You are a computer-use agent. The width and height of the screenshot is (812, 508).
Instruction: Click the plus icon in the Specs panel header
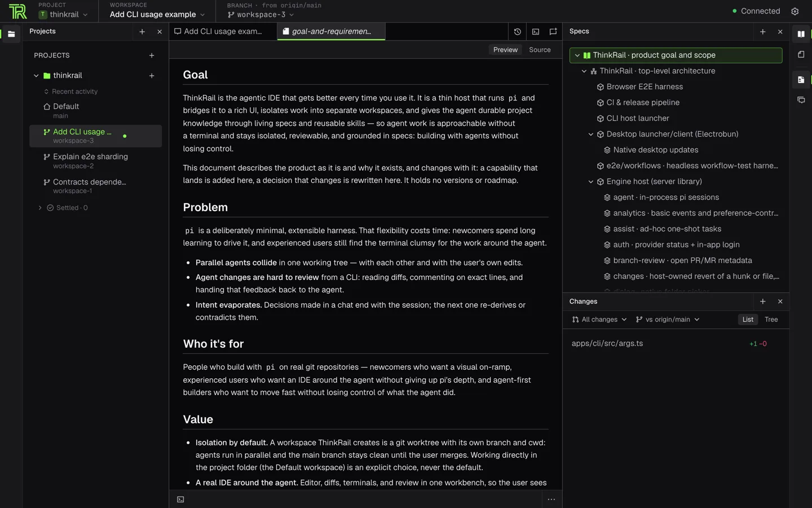click(x=763, y=32)
